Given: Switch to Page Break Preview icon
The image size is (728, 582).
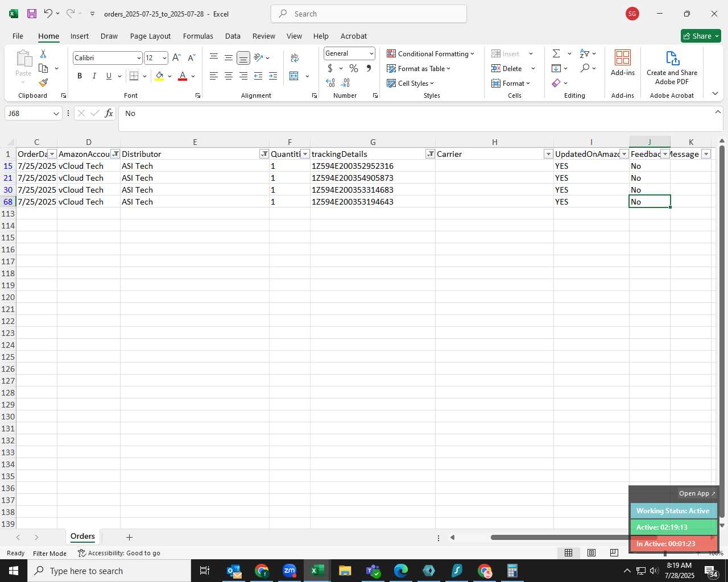Looking at the screenshot, I should (614, 552).
